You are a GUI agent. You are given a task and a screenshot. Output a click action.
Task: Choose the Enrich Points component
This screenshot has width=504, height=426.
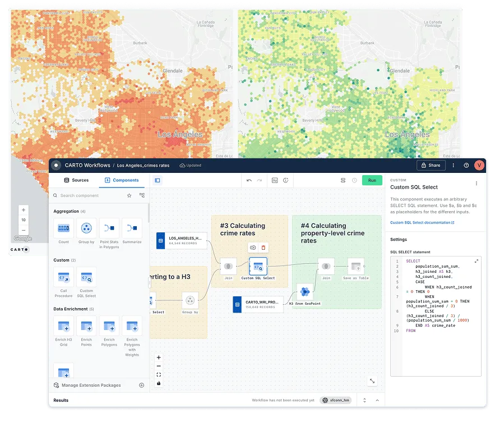tap(86, 327)
